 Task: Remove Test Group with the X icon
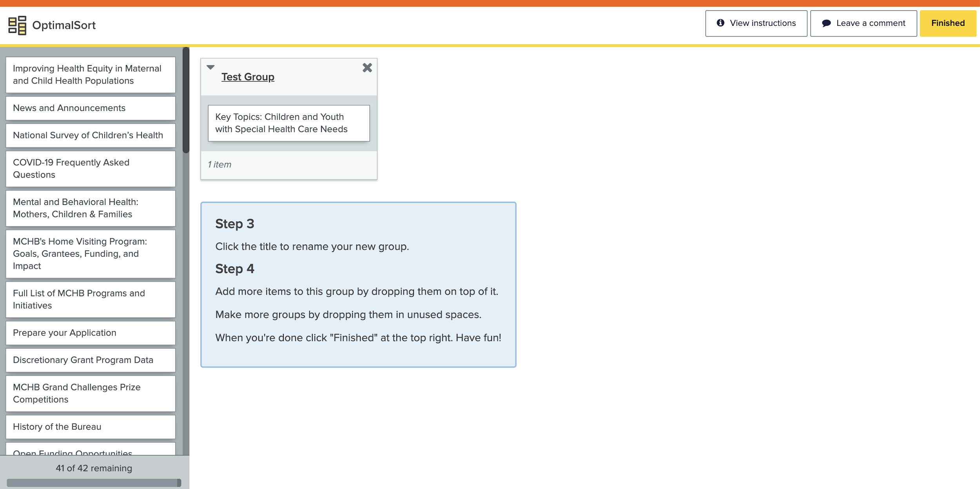(367, 68)
